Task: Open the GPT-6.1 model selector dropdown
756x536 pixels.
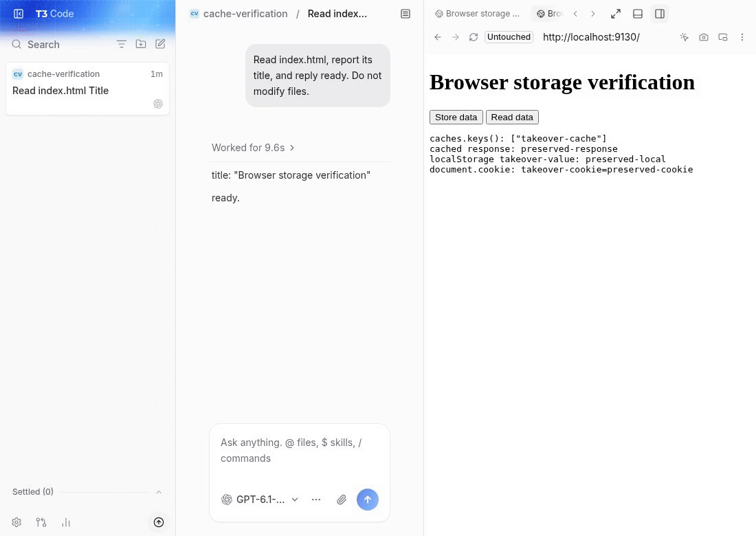Action: click(x=260, y=500)
